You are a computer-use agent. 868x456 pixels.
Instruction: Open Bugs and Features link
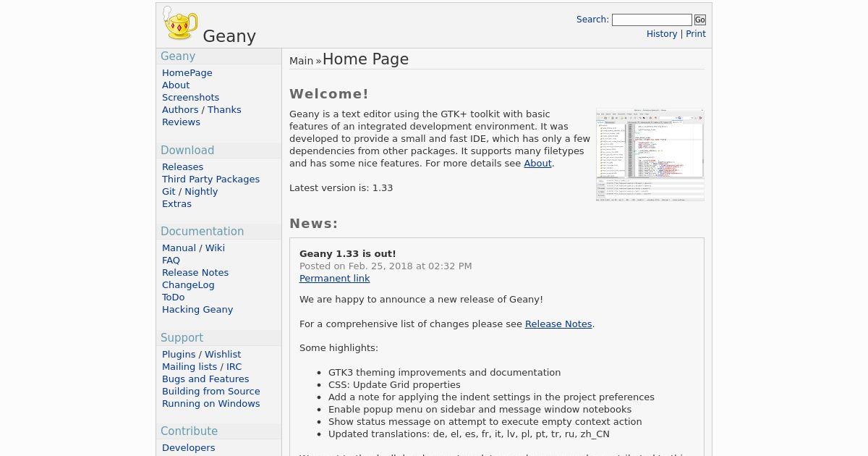(205, 379)
